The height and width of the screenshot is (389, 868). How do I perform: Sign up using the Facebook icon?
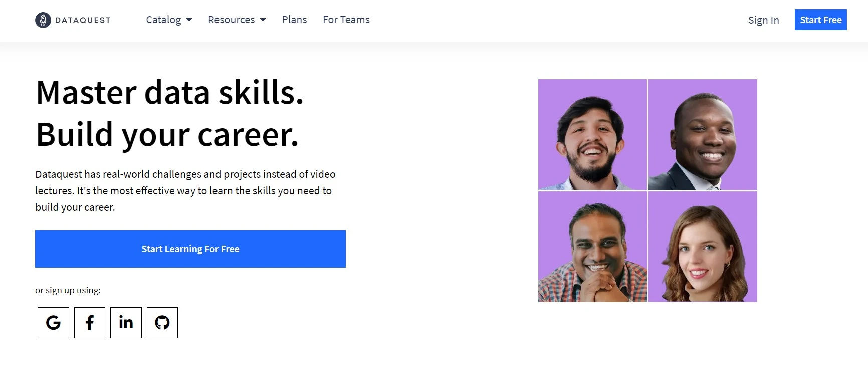[90, 323]
